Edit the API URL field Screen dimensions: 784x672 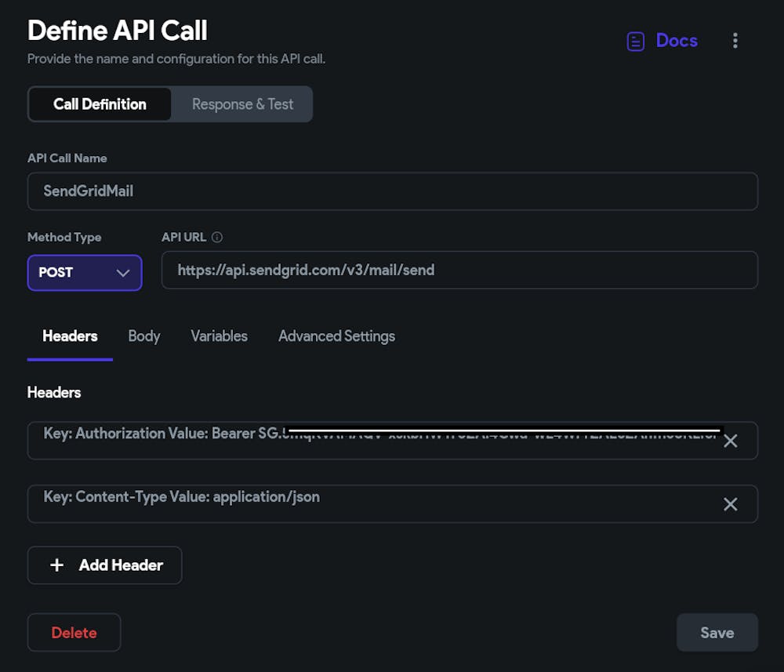coord(459,270)
